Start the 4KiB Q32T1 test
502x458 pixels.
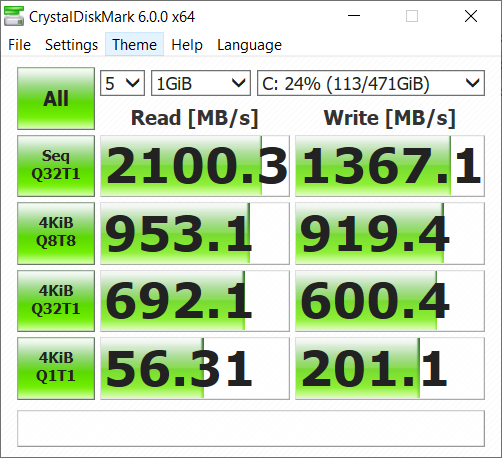56,301
